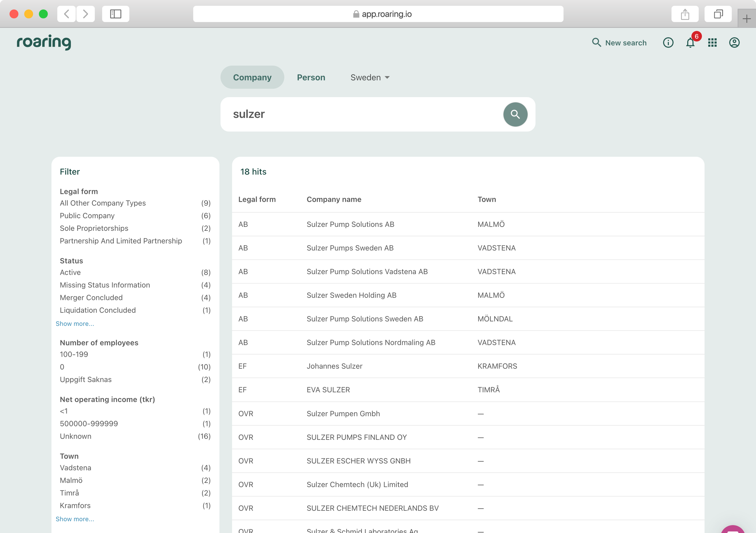Image resolution: width=756 pixels, height=533 pixels.
Task: Select the Person tab
Action: [310, 77]
